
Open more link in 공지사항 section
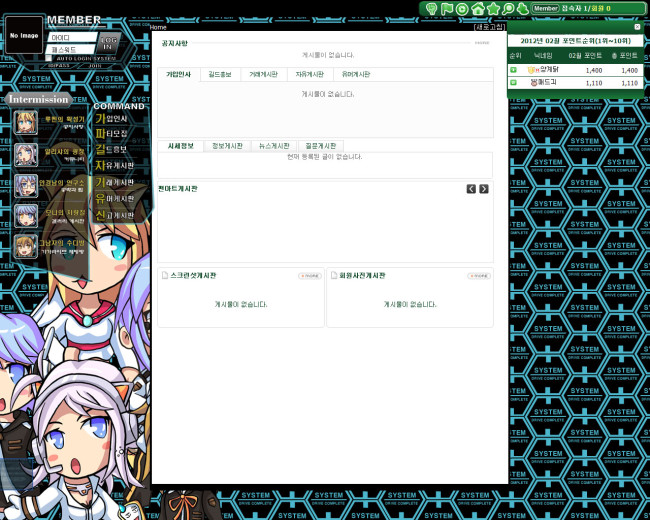pos(482,43)
